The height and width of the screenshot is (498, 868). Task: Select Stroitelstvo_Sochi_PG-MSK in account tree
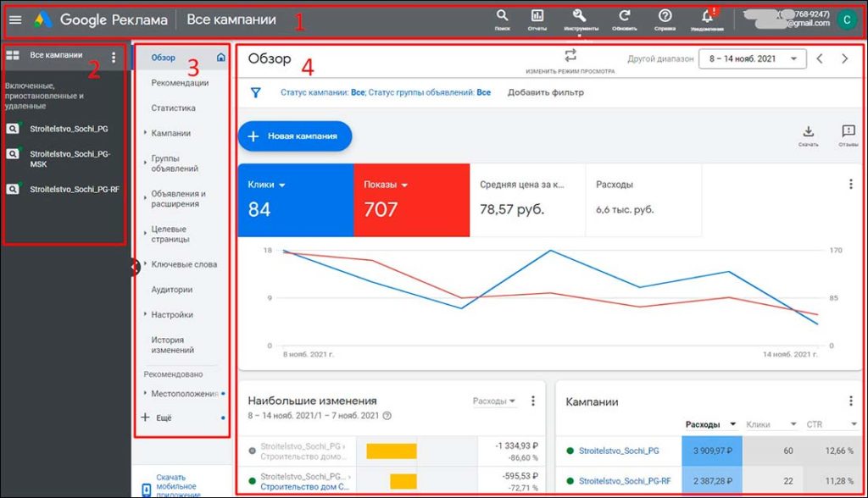[x=70, y=159]
